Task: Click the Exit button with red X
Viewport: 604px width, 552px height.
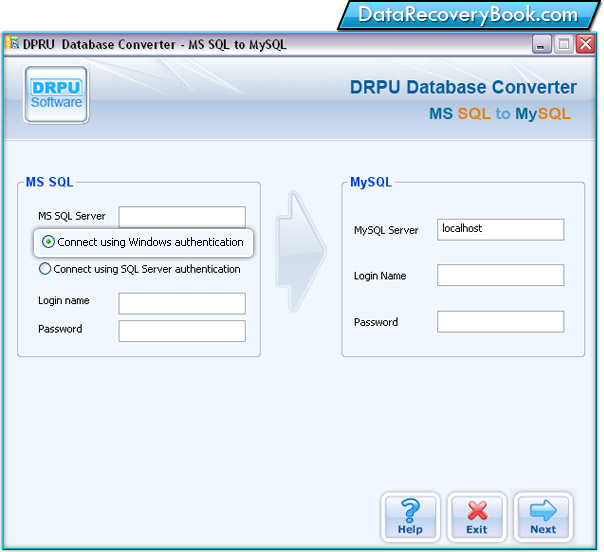Action: [477, 517]
